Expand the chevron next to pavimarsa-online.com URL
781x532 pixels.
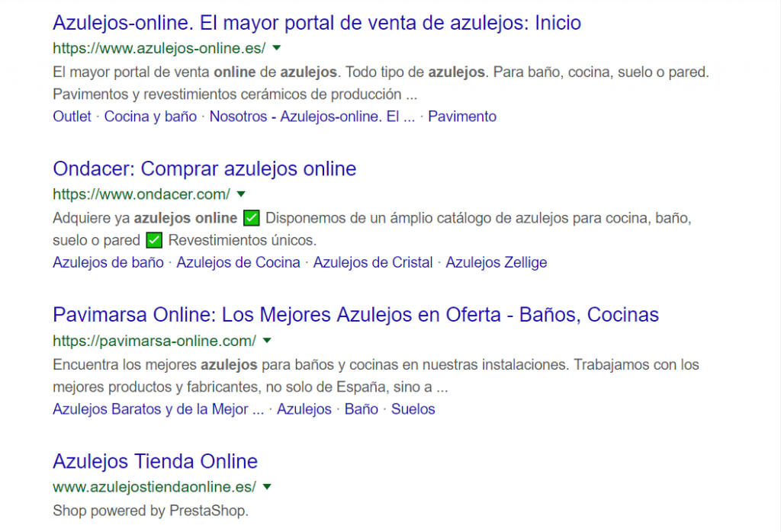click(x=266, y=341)
